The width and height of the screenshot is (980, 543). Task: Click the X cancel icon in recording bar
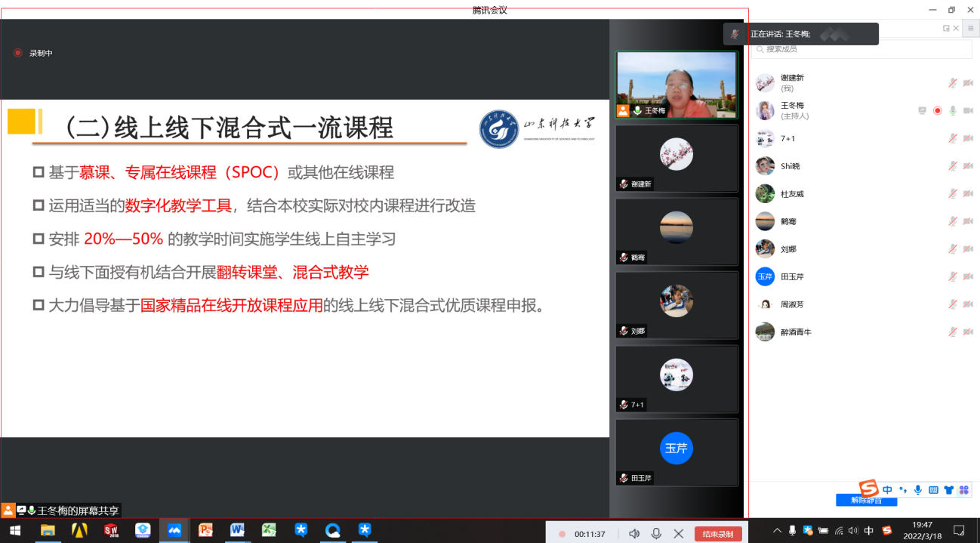(x=678, y=534)
